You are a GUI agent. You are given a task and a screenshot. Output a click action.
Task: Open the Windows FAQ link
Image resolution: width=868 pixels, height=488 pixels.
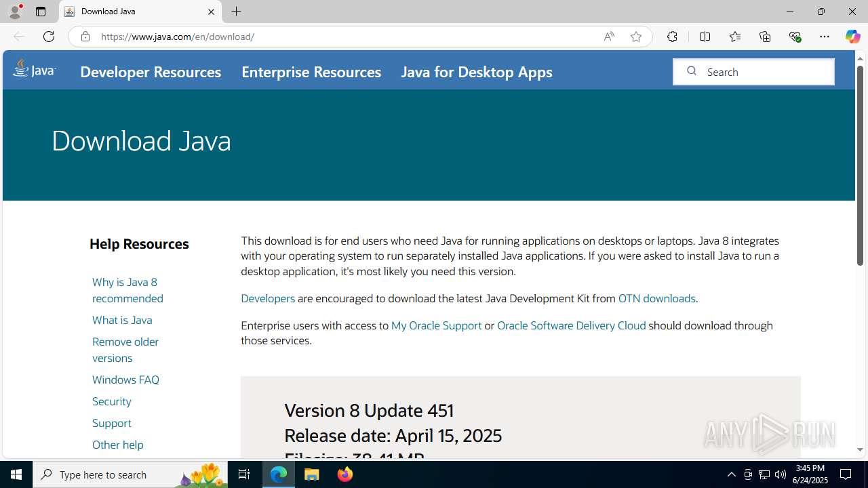[x=125, y=380]
